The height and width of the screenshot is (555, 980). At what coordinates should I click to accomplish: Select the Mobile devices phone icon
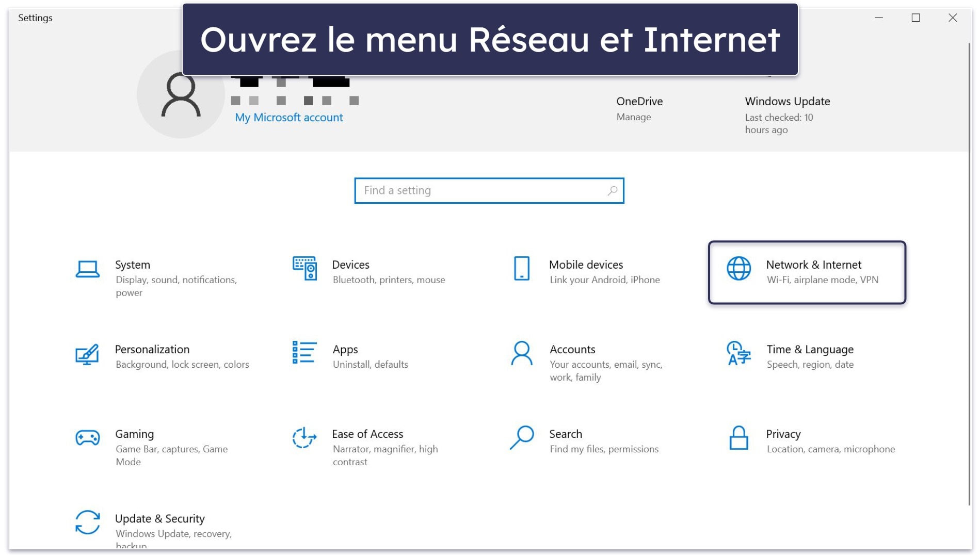(x=521, y=269)
